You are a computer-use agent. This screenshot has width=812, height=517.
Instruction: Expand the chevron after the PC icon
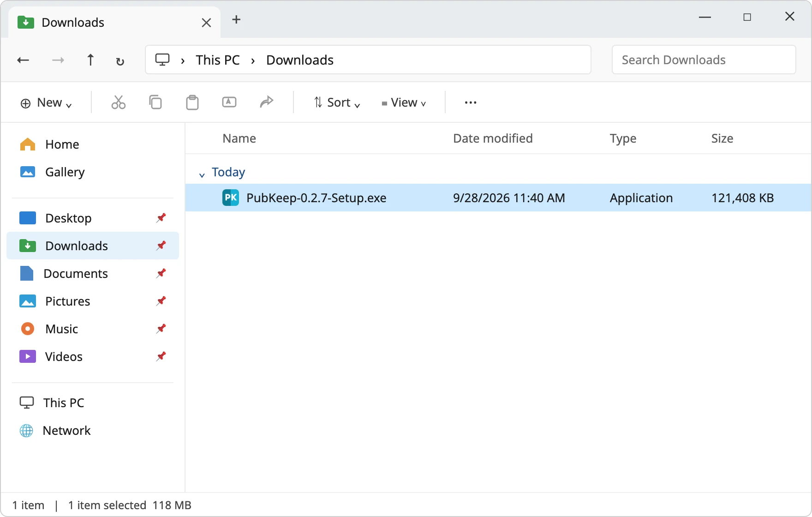click(x=183, y=61)
